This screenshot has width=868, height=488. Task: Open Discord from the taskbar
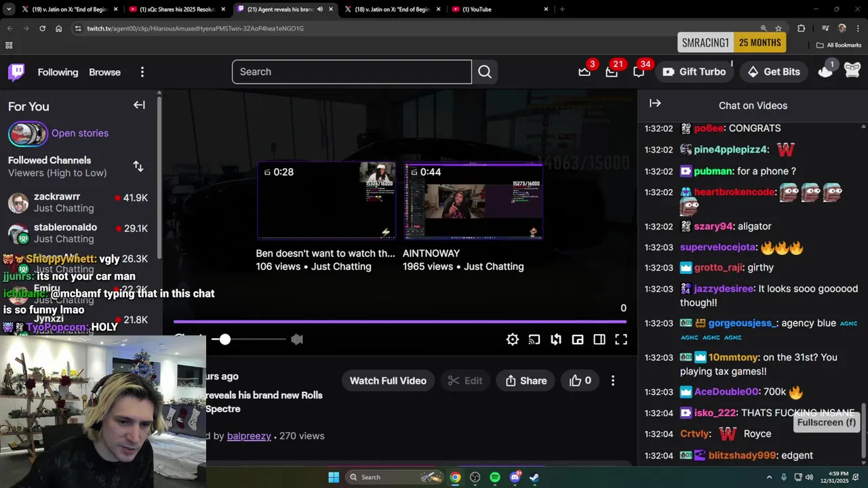(515, 477)
